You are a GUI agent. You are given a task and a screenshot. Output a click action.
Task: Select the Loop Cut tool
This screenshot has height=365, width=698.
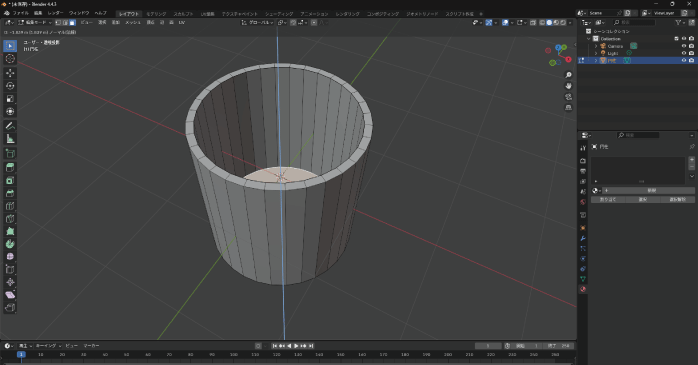click(10, 206)
